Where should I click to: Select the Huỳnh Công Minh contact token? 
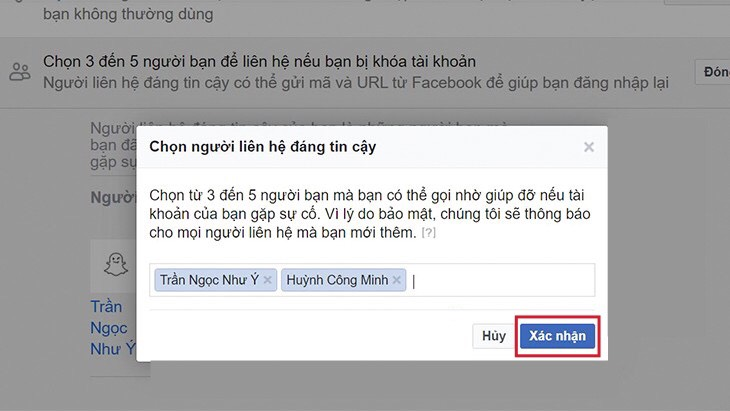pyautogui.click(x=338, y=281)
